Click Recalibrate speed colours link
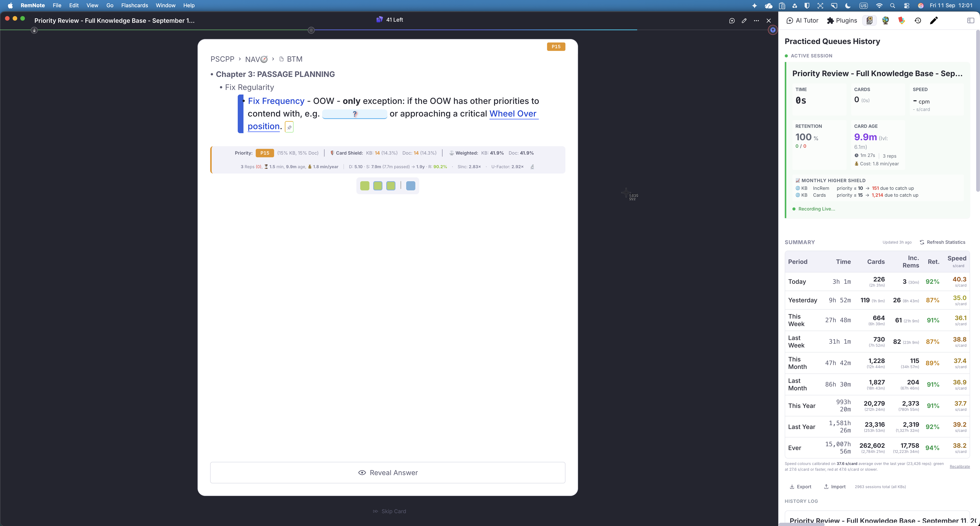This screenshot has height=526, width=980. [x=960, y=466]
